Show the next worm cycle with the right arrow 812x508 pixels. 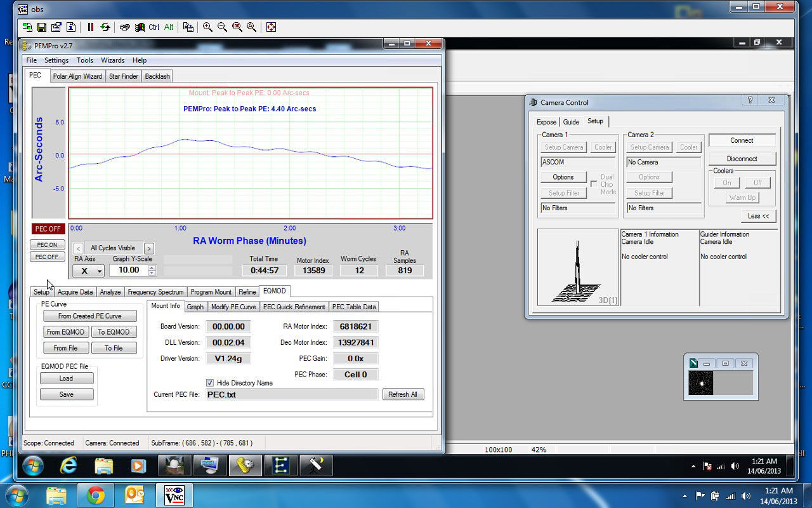149,248
